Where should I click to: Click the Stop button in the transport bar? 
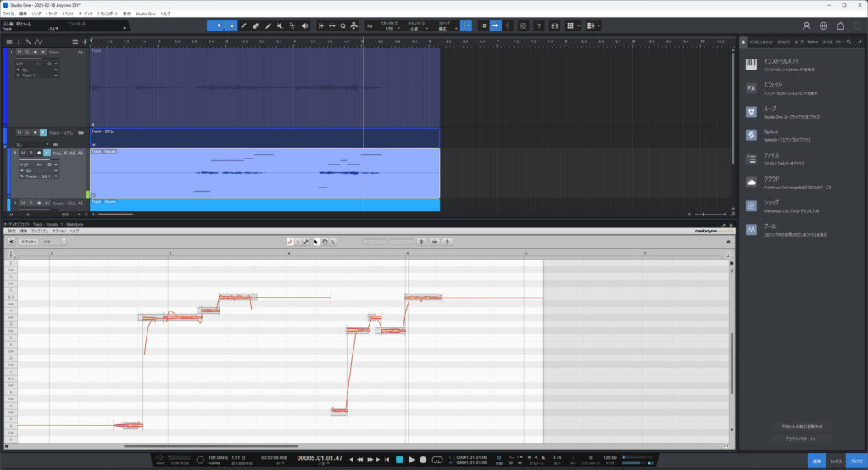tap(399, 460)
